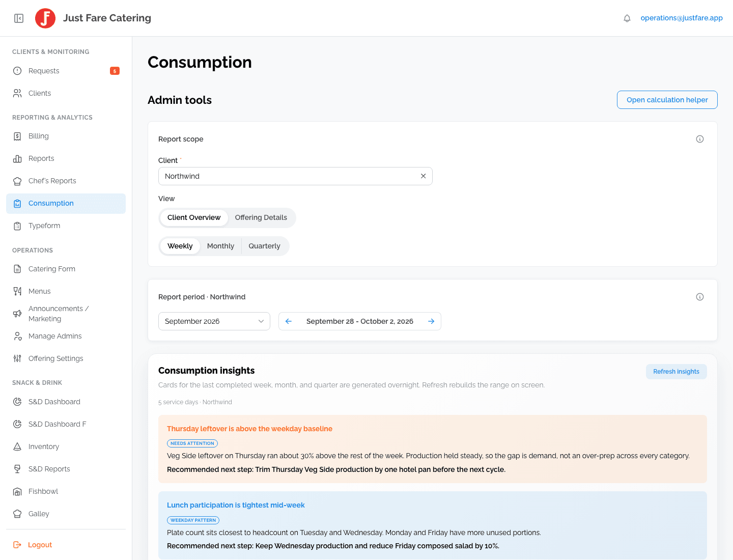This screenshot has width=733, height=560.
Task: Open Requests via its clock icon
Action: [17, 71]
